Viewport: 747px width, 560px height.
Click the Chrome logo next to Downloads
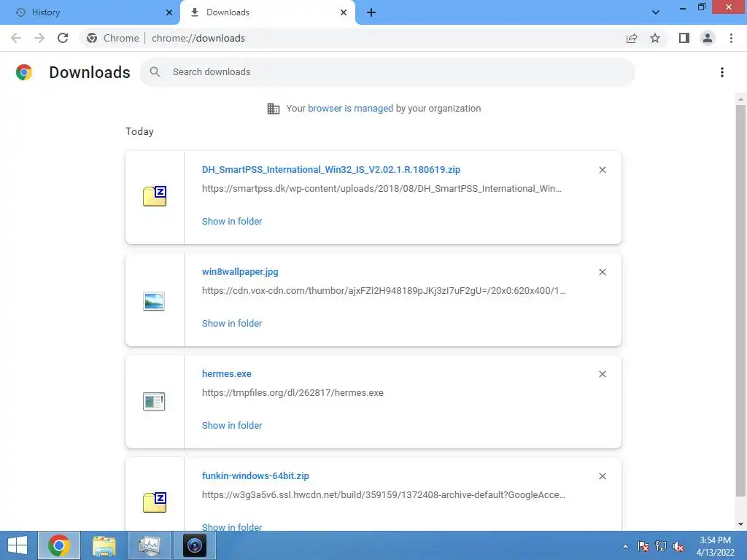24,72
